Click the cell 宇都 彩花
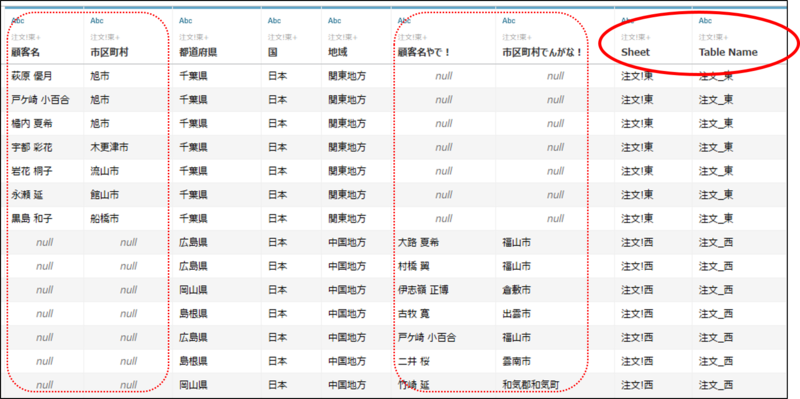The image size is (800, 399). [x=32, y=147]
